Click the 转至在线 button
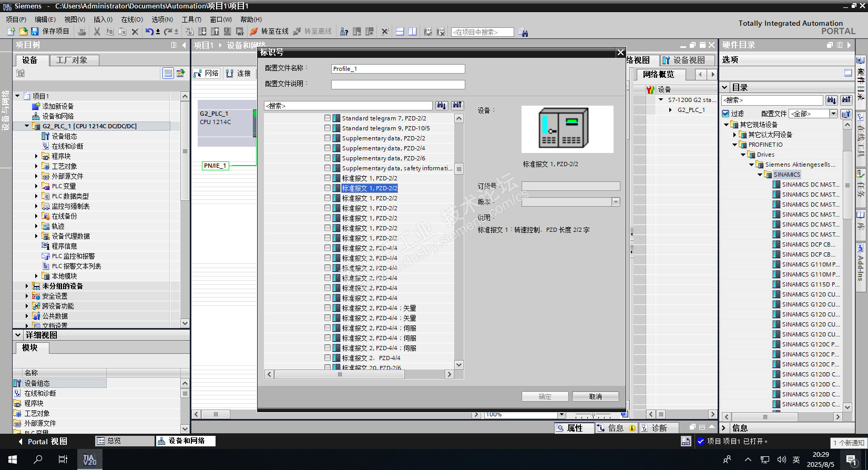The height and width of the screenshot is (470, 868). click(x=270, y=32)
